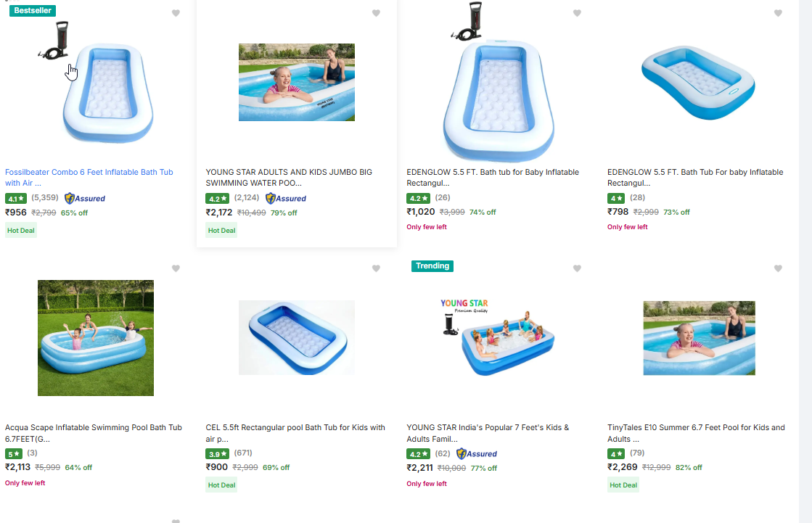Click the Trending tag on YOUNG STAR pool
Image resolution: width=812 pixels, height=523 pixels.
tap(432, 265)
